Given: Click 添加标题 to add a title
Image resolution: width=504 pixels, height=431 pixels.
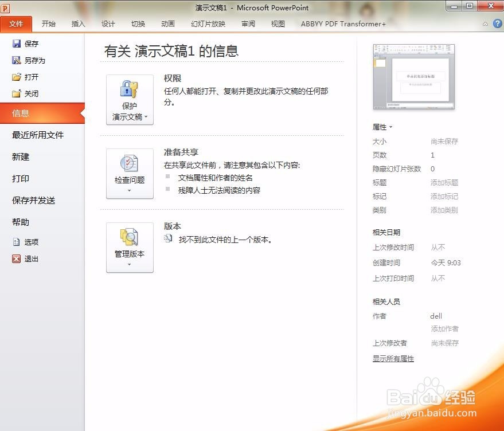Looking at the screenshot, I should pyautogui.click(x=444, y=183).
